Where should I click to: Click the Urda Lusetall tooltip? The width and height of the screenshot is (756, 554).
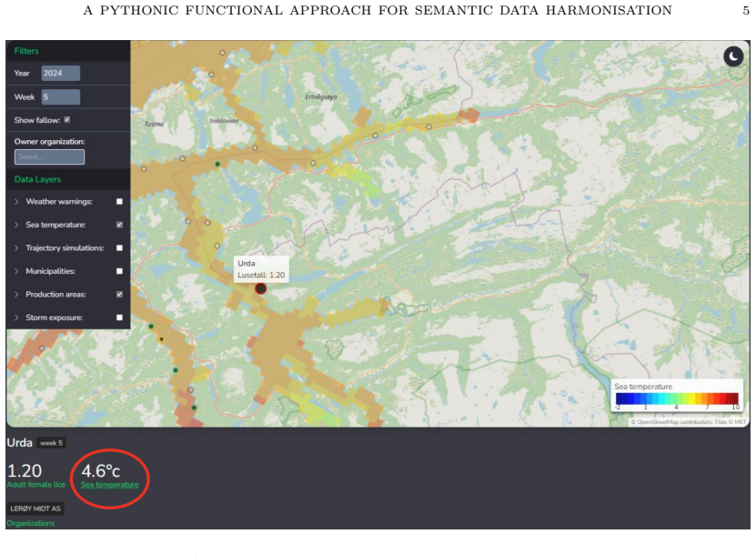[x=261, y=268]
